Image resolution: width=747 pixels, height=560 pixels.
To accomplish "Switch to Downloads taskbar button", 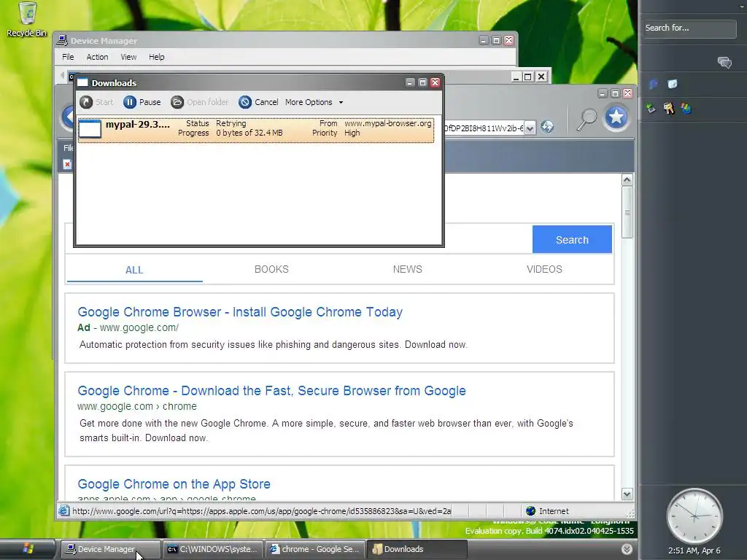I will pos(417,549).
